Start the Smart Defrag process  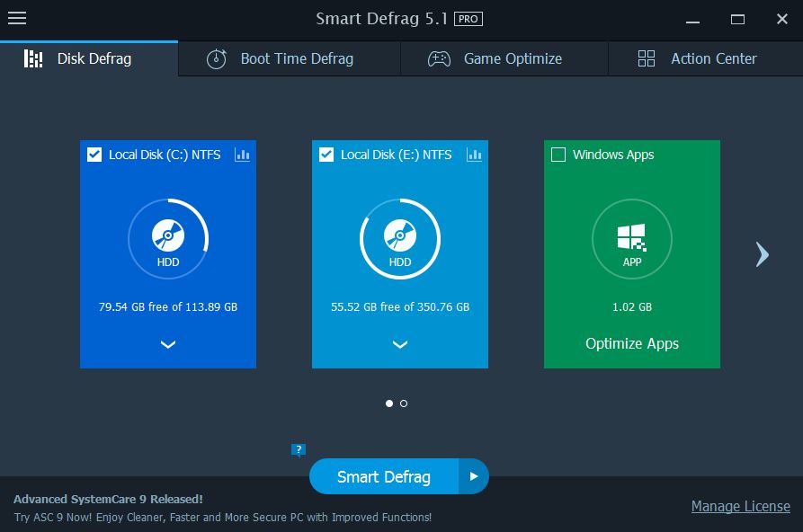(x=383, y=476)
